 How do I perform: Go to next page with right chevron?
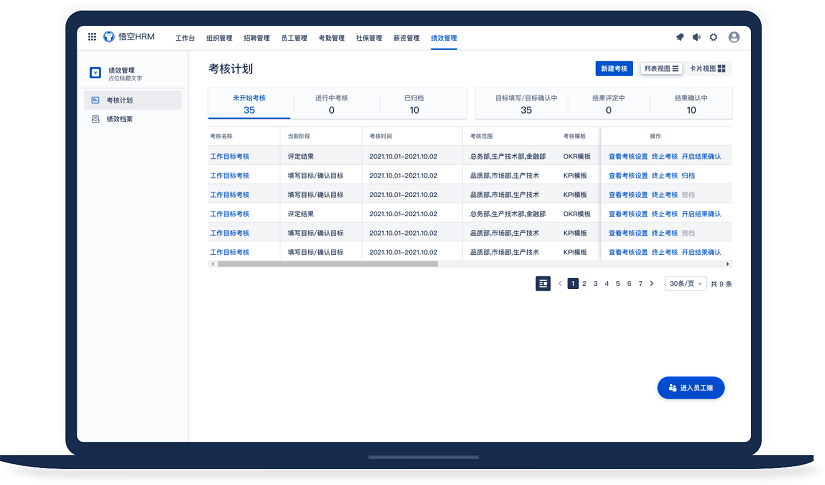(652, 284)
